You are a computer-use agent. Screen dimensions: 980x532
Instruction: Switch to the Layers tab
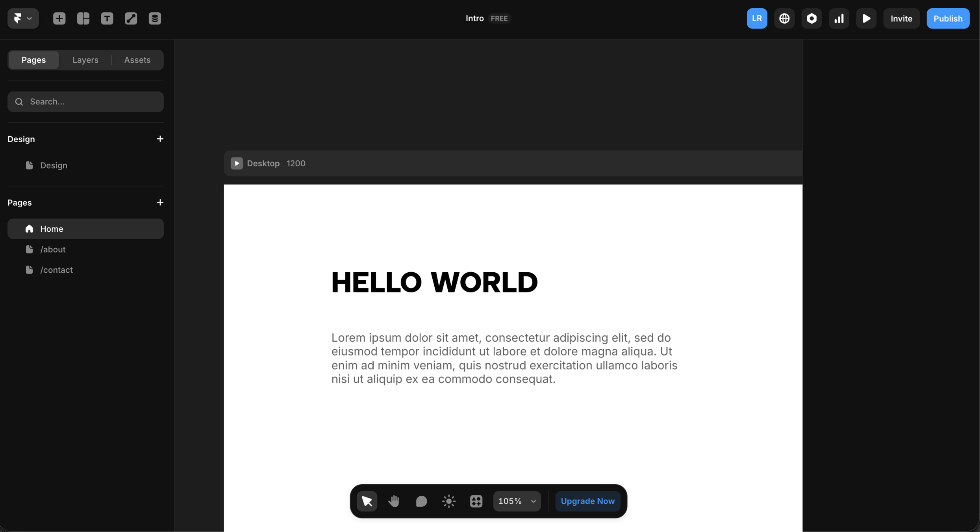(85, 60)
